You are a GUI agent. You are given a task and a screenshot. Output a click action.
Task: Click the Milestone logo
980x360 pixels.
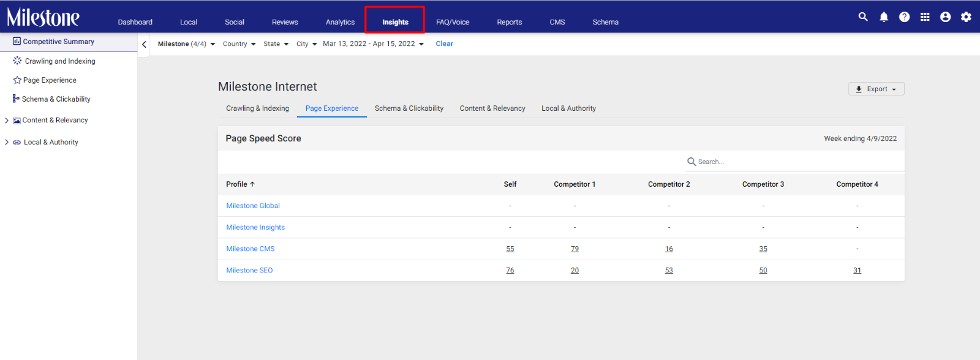[x=43, y=17]
